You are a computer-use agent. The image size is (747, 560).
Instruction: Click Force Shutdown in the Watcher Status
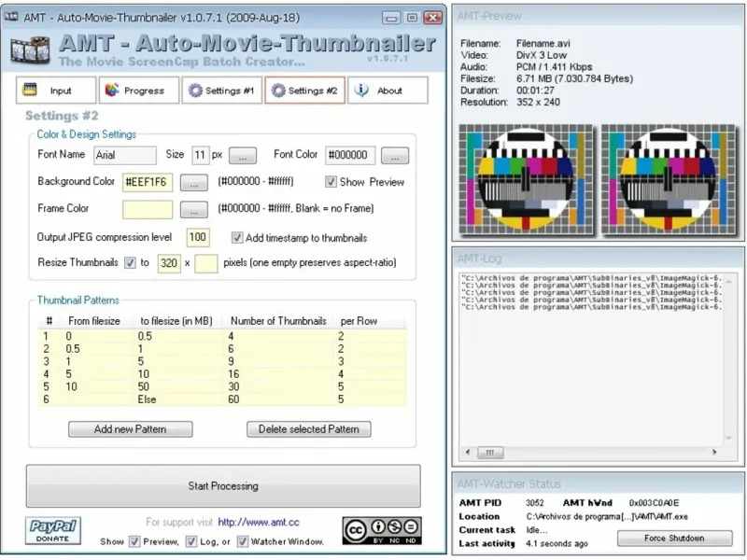pyautogui.click(x=674, y=539)
